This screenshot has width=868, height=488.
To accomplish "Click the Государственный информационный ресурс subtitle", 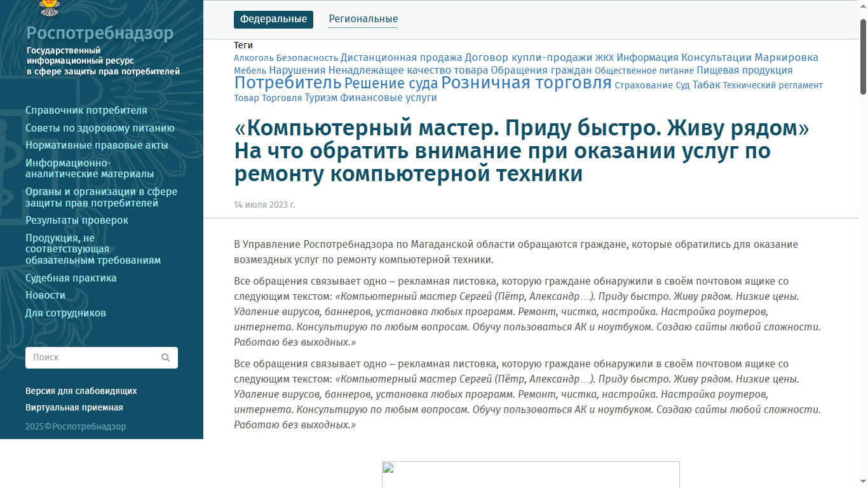I will coord(103,61).
